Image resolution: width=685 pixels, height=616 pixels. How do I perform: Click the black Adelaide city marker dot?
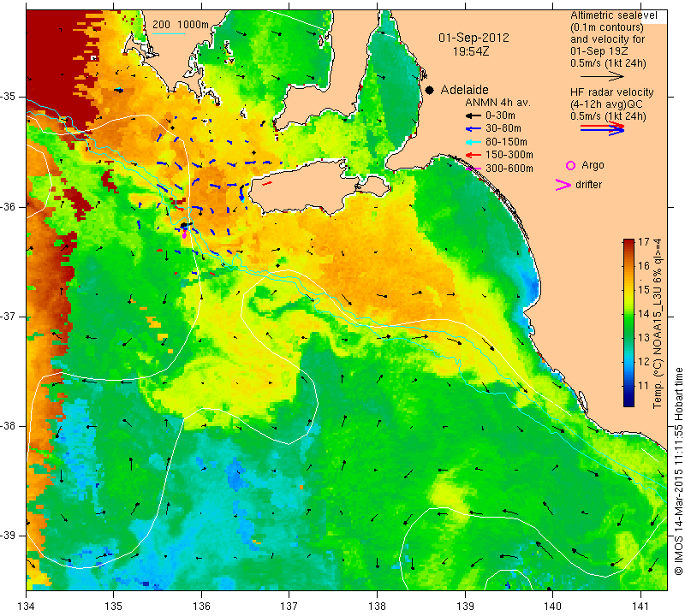(430, 90)
